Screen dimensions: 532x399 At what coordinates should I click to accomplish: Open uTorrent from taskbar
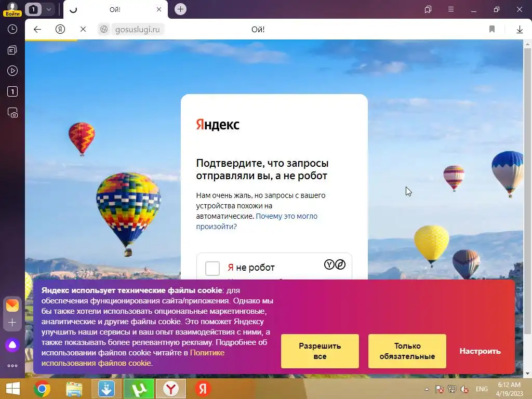pyautogui.click(x=138, y=389)
